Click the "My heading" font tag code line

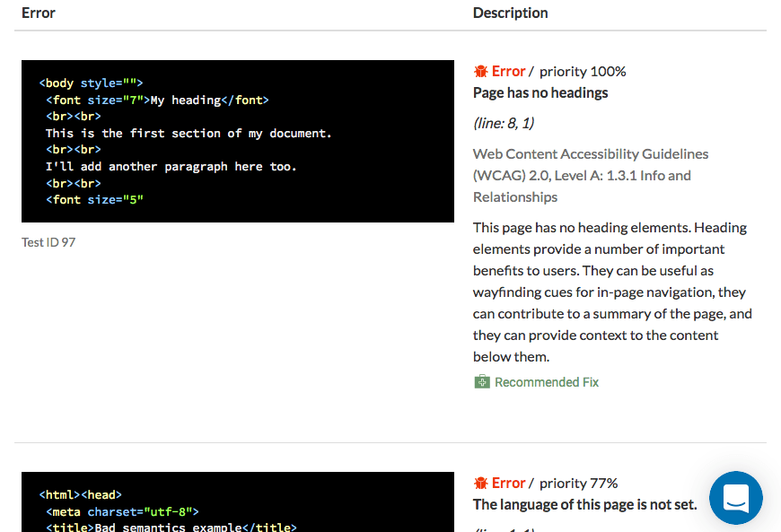pyautogui.click(x=157, y=100)
